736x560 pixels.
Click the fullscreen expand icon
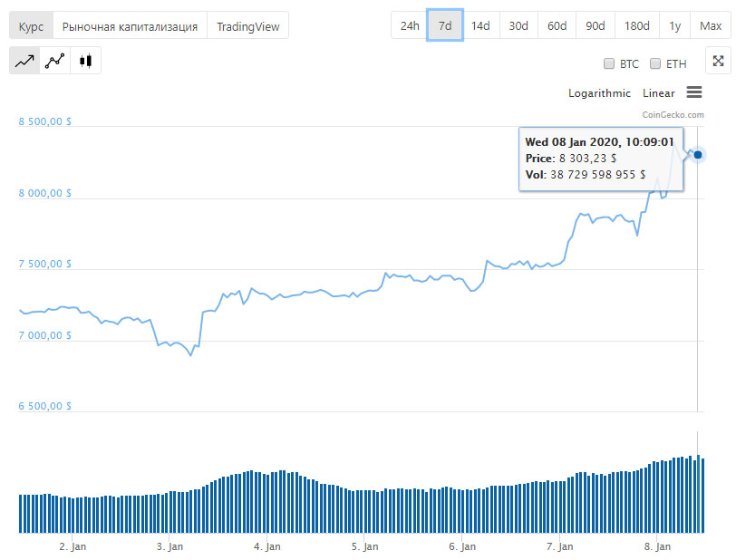[718, 62]
